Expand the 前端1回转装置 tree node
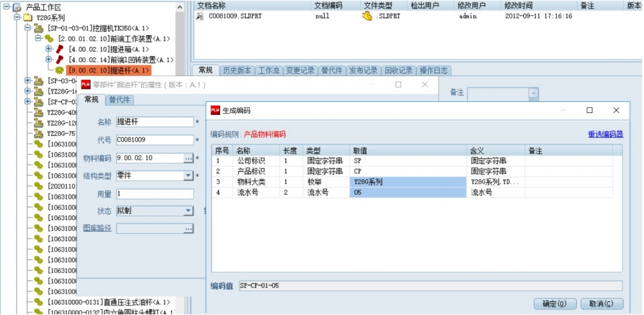The image size is (644, 315). click(x=49, y=59)
